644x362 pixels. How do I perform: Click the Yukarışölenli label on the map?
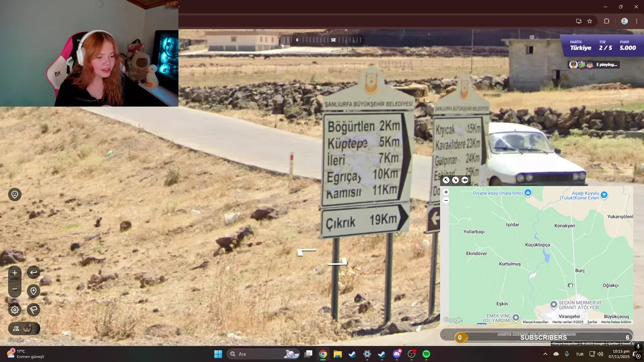620,217
